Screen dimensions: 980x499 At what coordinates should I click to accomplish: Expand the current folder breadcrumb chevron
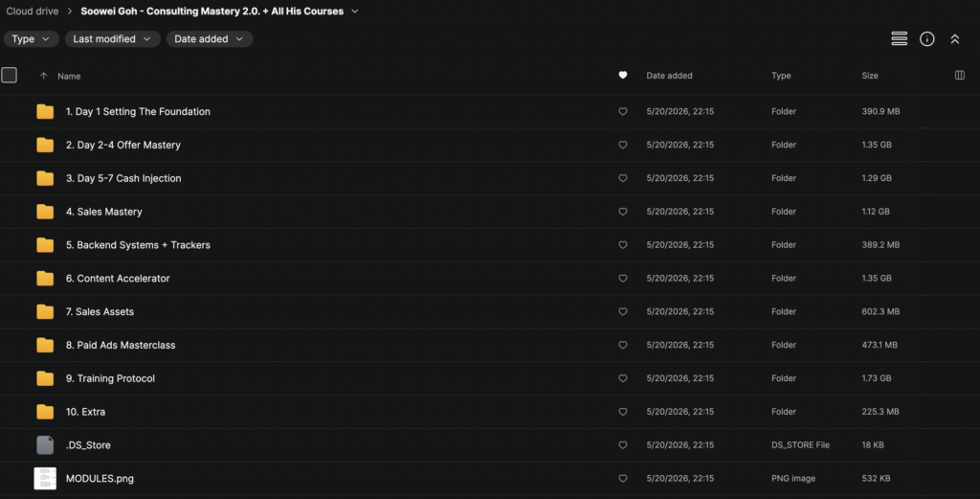(x=354, y=11)
